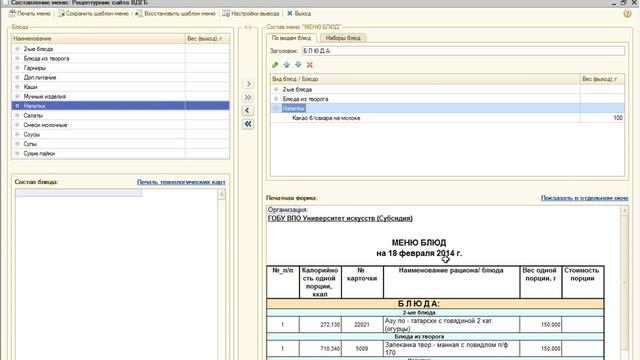Click Восстановить шаблон меню toolbar button
Screen dimensions: 640x360
pyautogui.click(x=176, y=13)
